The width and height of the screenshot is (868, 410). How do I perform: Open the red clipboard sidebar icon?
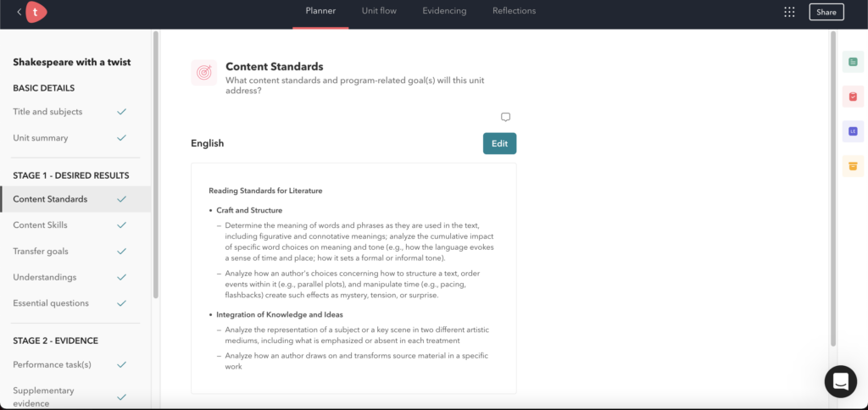coord(853,97)
